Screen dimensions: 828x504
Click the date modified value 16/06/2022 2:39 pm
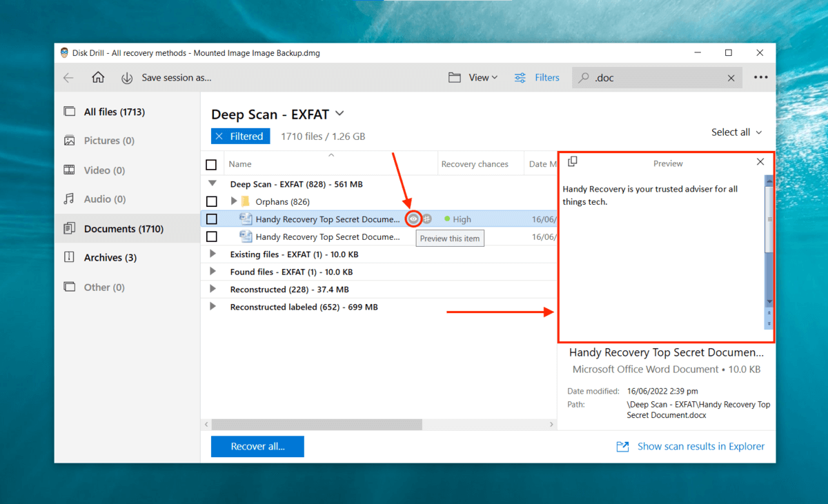(x=662, y=392)
